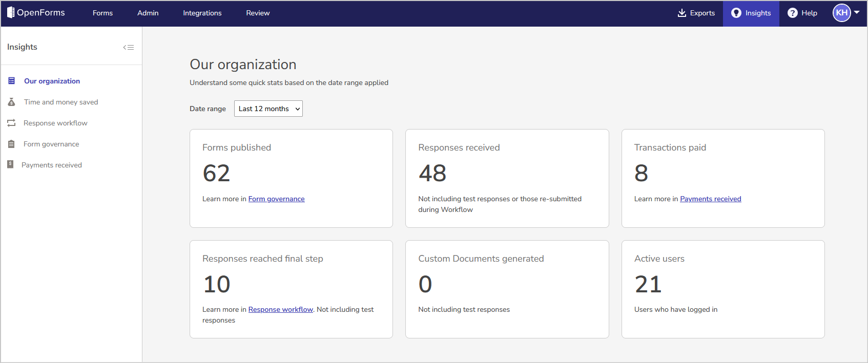Switch to the Review section
The height and width of the screenshot is (363, 868).
[x=258, y=13]
